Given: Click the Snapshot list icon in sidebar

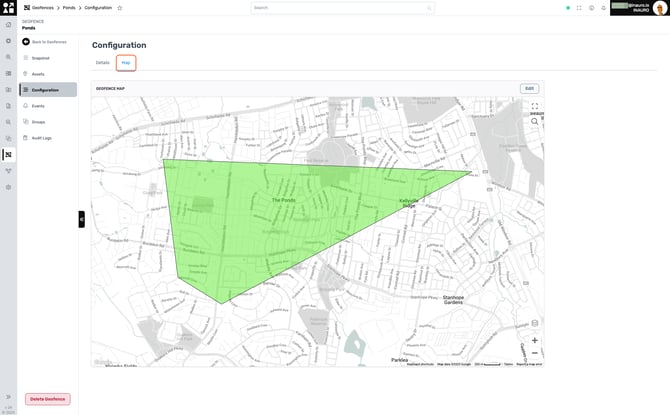Looking at the screenshot, I should 26,58.
